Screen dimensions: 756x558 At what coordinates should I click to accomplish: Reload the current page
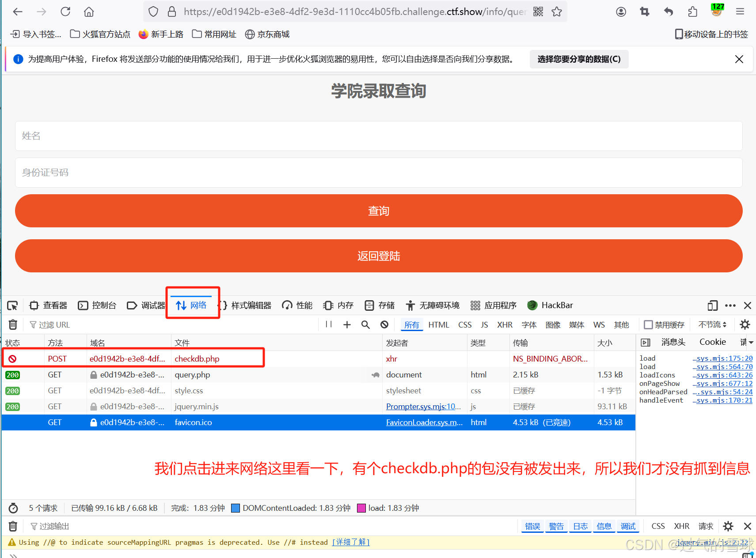(65, 11)
